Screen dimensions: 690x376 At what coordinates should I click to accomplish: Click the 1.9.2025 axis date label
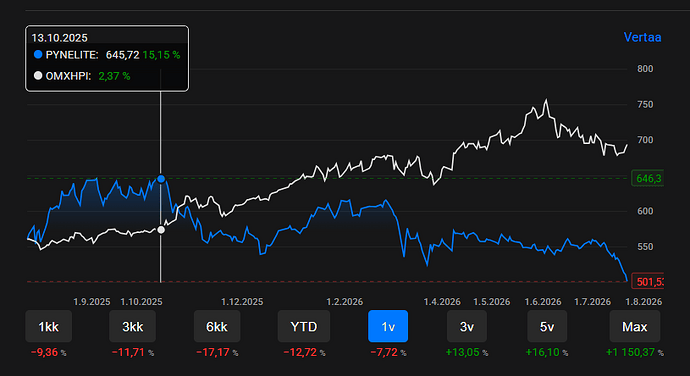[92, 302]
